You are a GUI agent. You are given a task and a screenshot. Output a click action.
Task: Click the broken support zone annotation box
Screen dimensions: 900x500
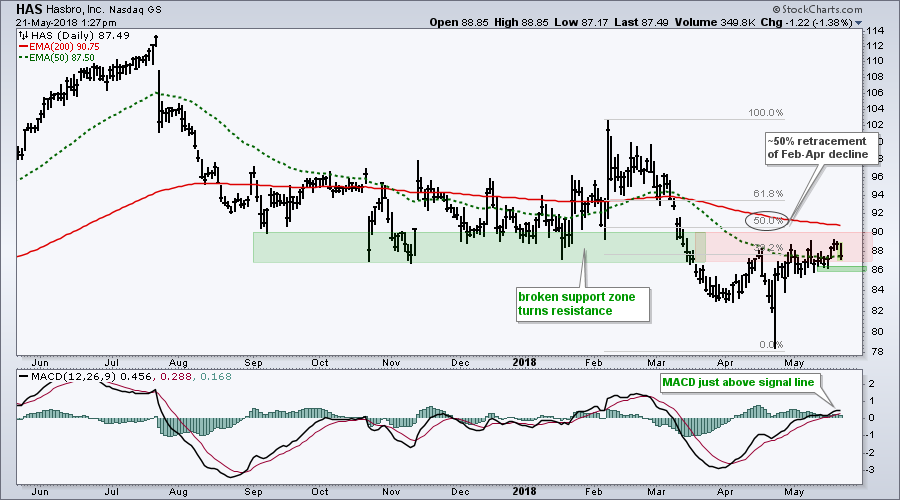coord(583,304)
